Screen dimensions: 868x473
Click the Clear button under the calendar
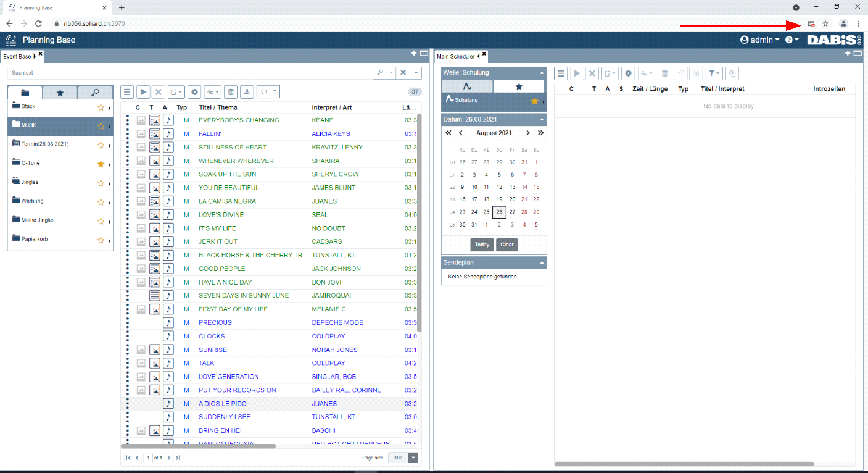click(x=507, y=245)
